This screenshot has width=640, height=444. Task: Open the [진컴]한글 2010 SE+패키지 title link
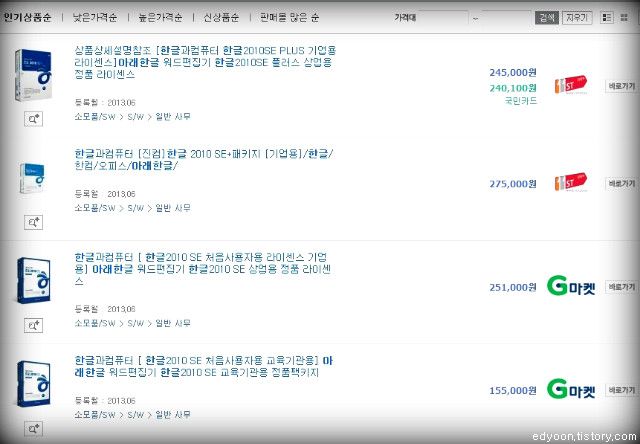point(204,160)
